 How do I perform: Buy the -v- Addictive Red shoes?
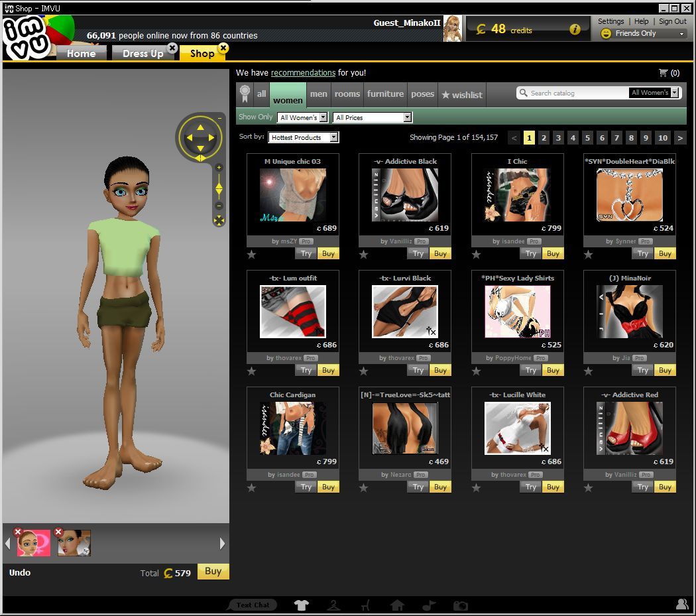click(x=665, y=487)
